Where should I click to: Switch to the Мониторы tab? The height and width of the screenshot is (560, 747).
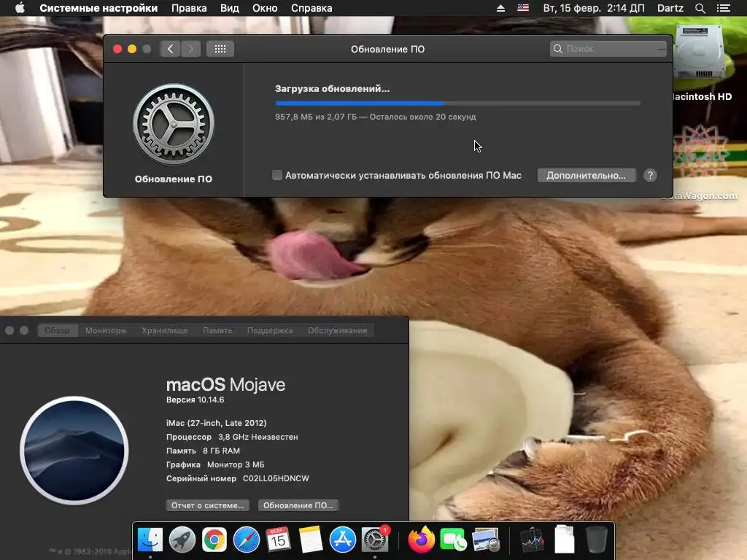click(106, 330)
